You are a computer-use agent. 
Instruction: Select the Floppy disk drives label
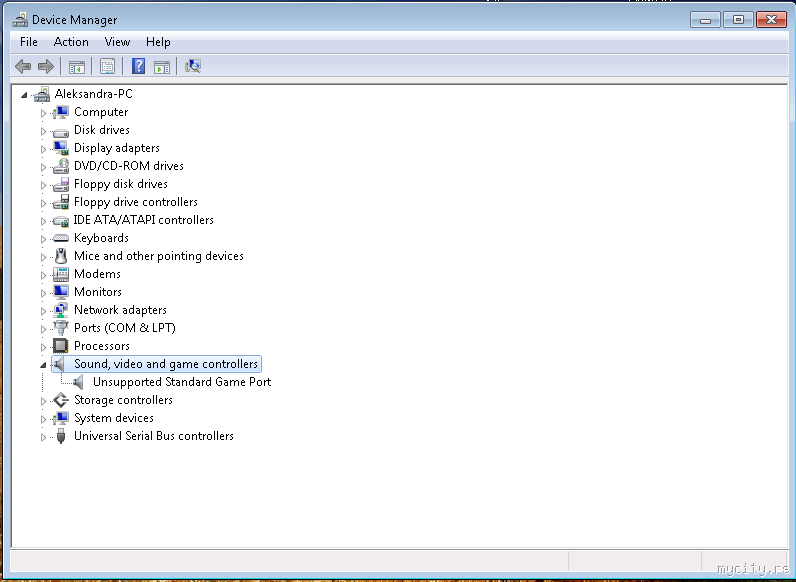tap(120, 184)
